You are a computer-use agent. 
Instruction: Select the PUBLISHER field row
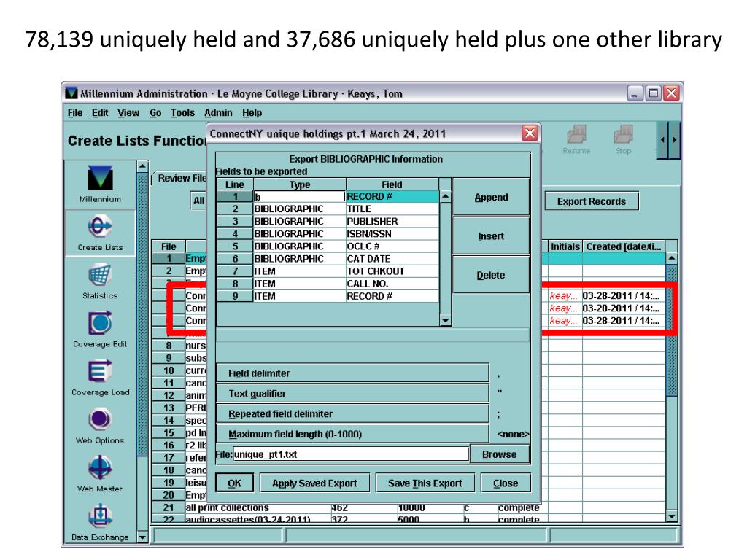[328, 222]
